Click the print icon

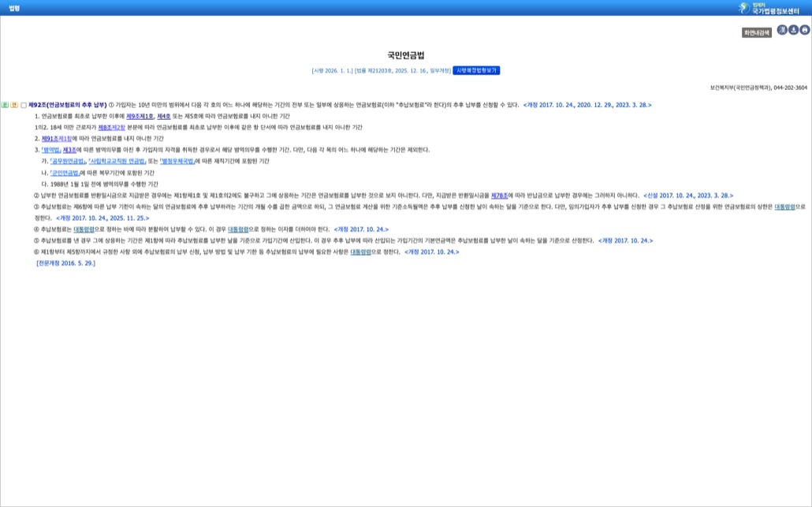click(x=805, y=30)
